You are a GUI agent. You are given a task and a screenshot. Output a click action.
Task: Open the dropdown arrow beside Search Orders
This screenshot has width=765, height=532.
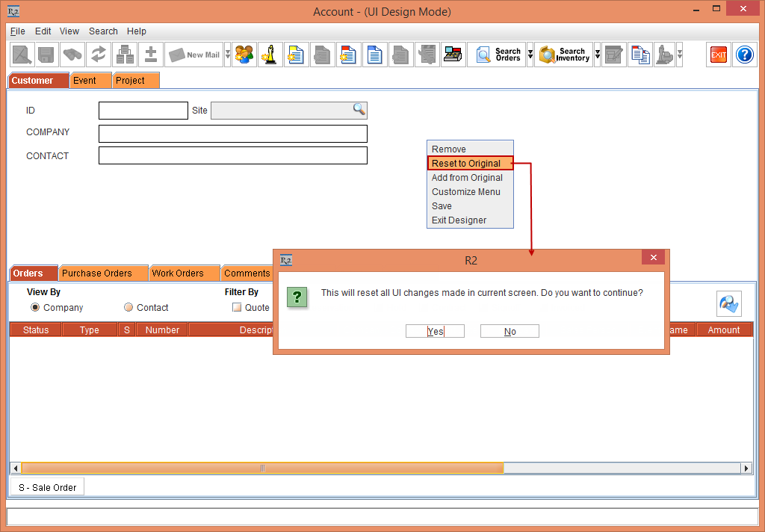(x=530, y=55)
